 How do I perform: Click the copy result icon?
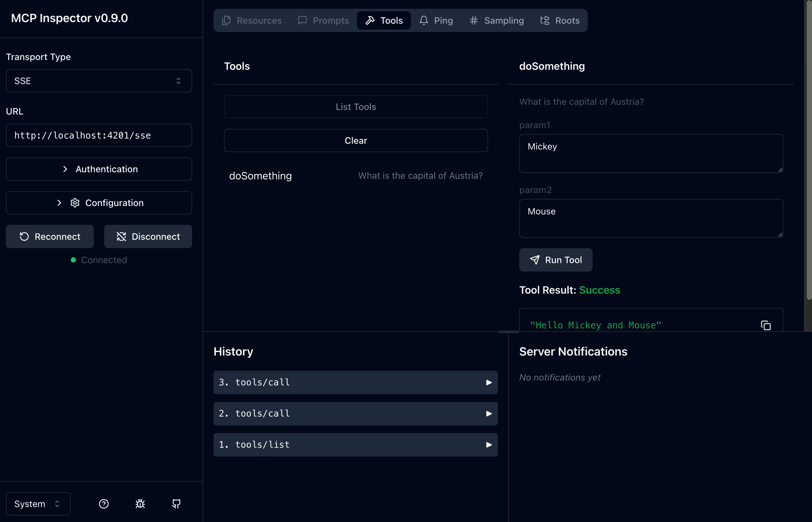766,325
